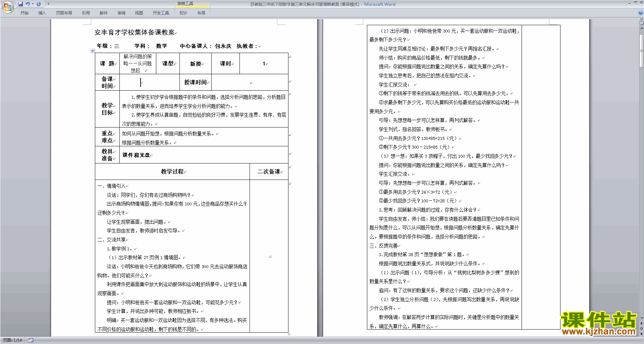Click the 重点难点 label cell
The height and width of the screenshot is (344, 644).
click(107, 137)
